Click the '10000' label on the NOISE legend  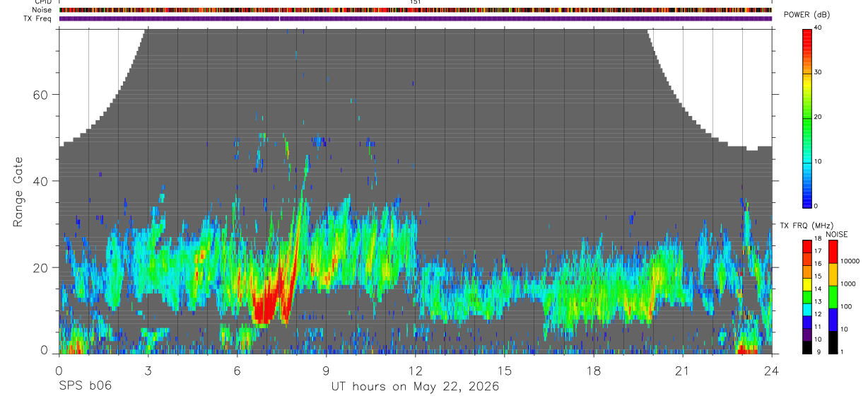tap(850, 261)
